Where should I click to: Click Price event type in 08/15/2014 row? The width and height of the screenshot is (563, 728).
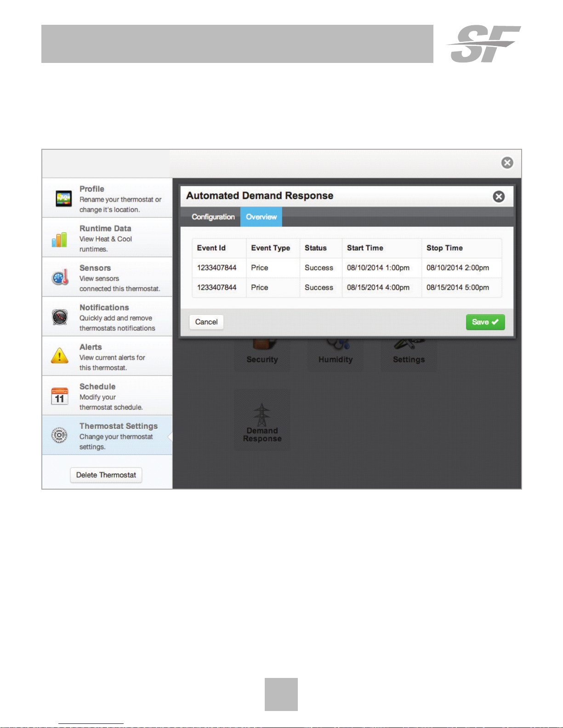click(260, 288)
